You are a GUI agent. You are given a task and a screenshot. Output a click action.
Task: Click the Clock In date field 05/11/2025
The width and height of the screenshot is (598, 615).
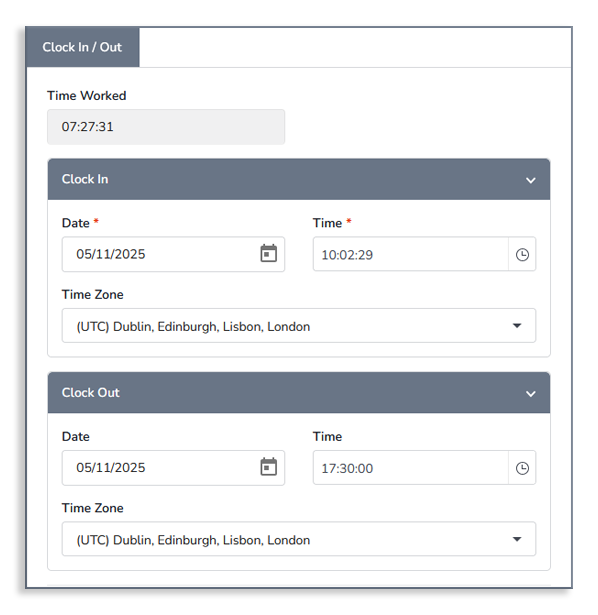coord(173,254)
